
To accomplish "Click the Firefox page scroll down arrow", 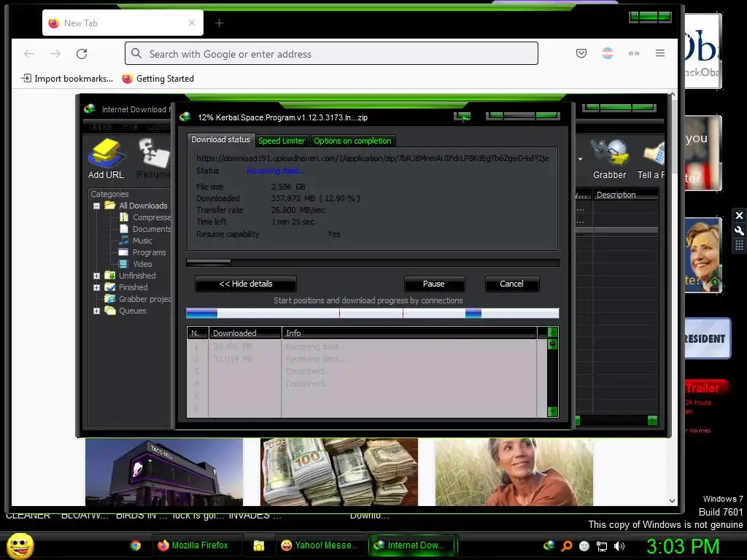I will point(672,500).
